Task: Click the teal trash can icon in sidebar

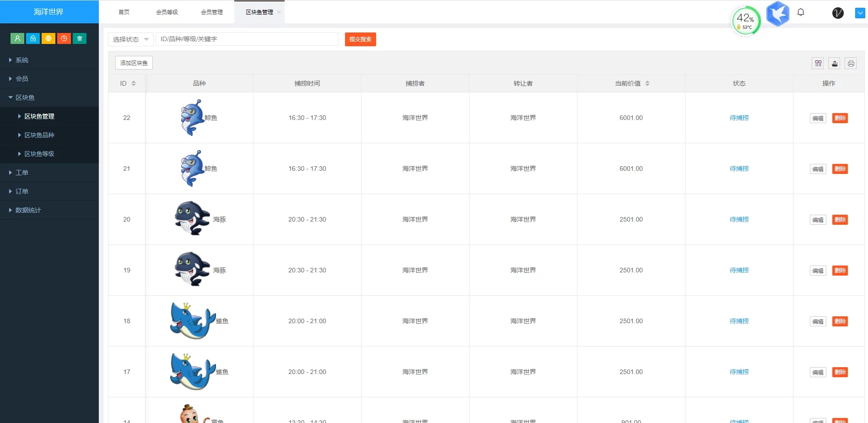Action: click(x=80, y=38)
